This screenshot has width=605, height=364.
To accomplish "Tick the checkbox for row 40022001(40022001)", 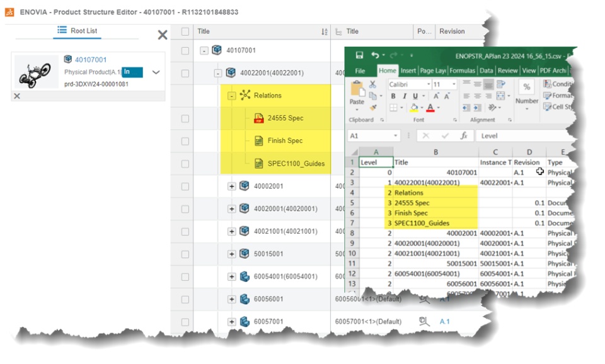I will coord(185,73).
